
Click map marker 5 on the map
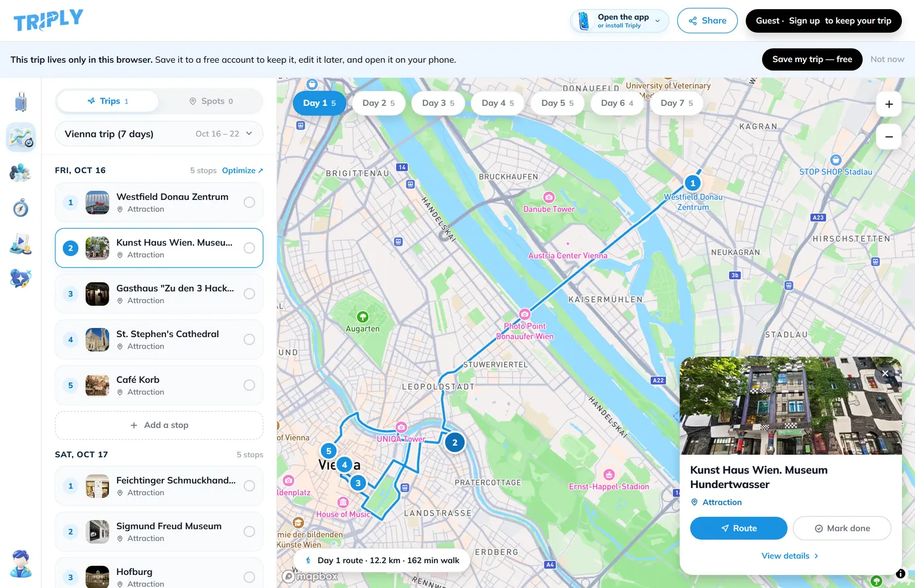(329, 451)
